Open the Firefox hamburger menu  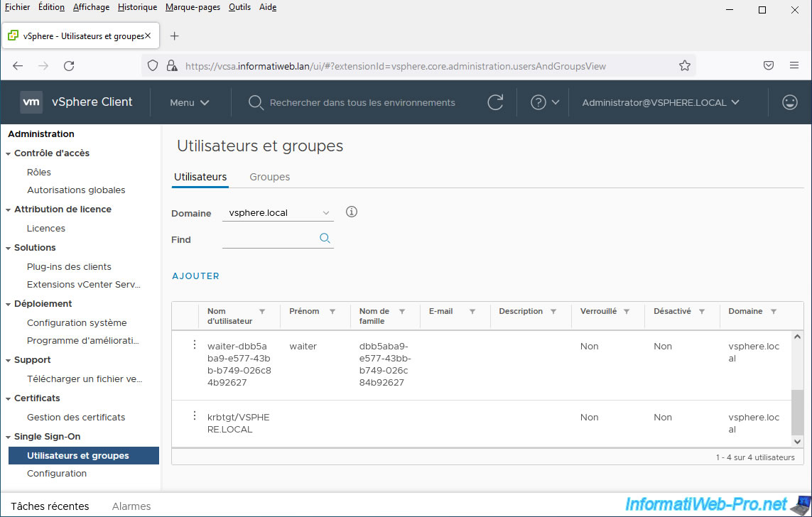[x=794, y=65]
